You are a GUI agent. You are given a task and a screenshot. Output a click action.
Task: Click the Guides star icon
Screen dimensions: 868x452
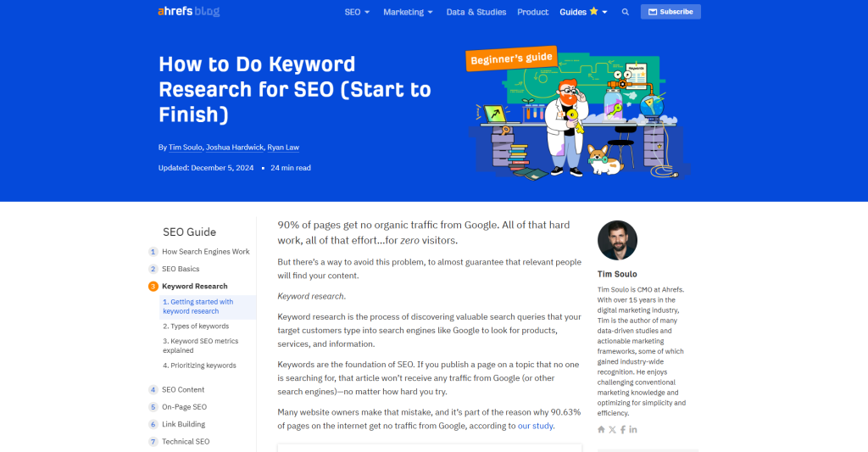[593, 11]
